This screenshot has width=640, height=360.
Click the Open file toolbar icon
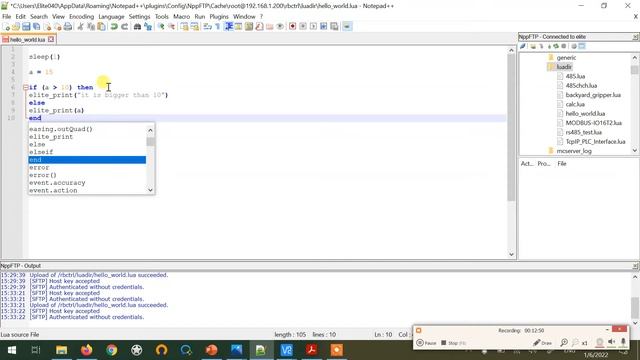(16, 27)
